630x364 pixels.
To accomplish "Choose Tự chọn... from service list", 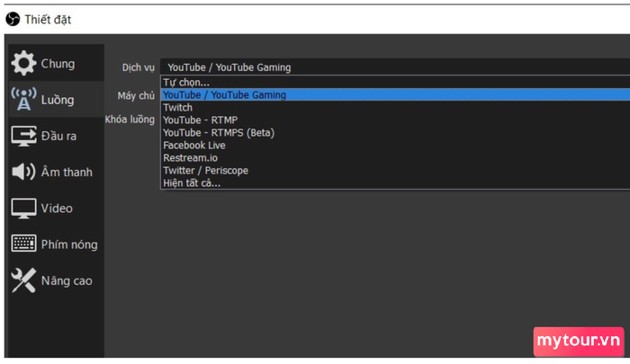I will pos(395,83).
